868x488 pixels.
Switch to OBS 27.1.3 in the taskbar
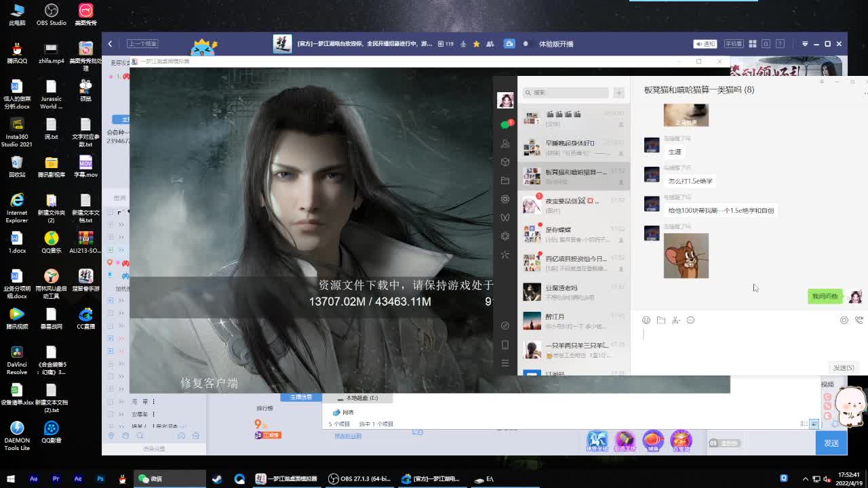coord(359,479)
